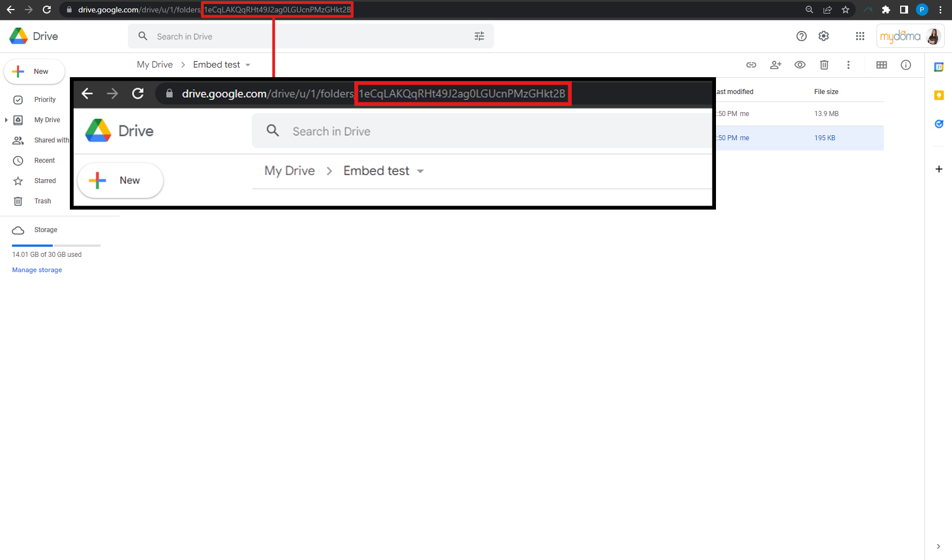
Task: Click the browser back arrow
Action: click(10, 10)
